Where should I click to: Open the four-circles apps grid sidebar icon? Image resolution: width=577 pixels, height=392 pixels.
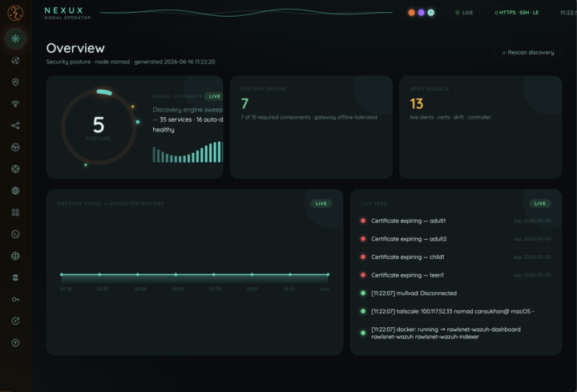pos(15,212)
